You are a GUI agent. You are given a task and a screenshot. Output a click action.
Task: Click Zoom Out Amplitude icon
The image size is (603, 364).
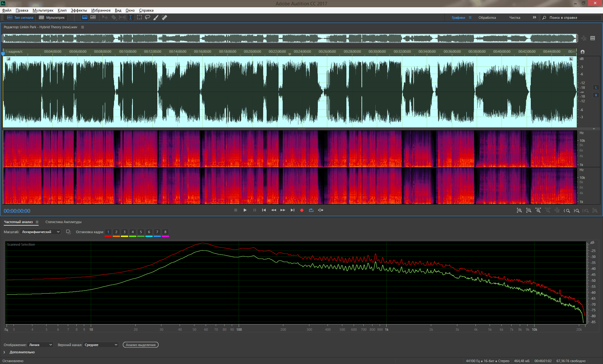pyautogui.click(x=529, y=211)
